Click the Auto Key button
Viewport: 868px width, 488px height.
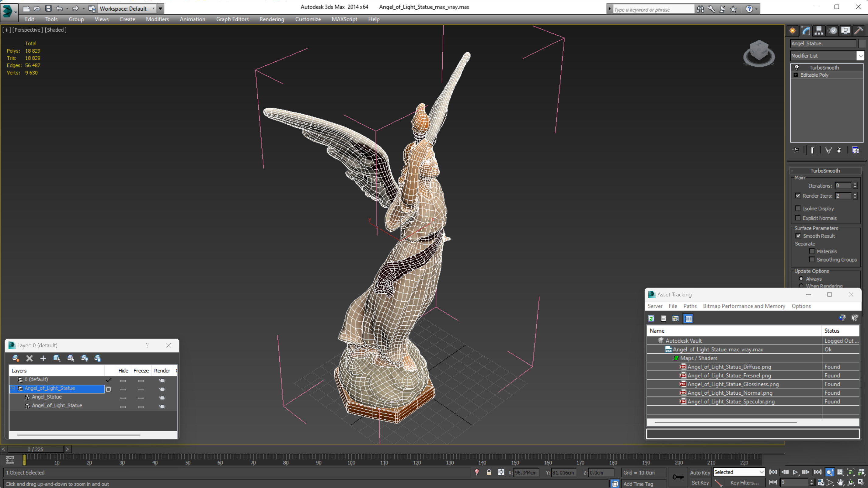pyautogui.click(x=700, y=472)
